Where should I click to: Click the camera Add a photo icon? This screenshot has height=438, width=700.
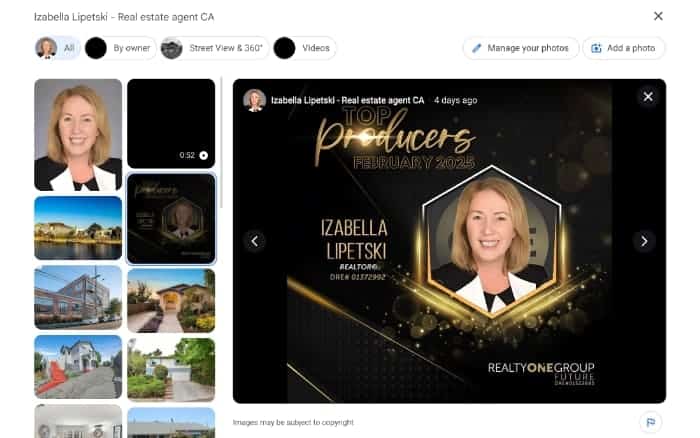596,48
